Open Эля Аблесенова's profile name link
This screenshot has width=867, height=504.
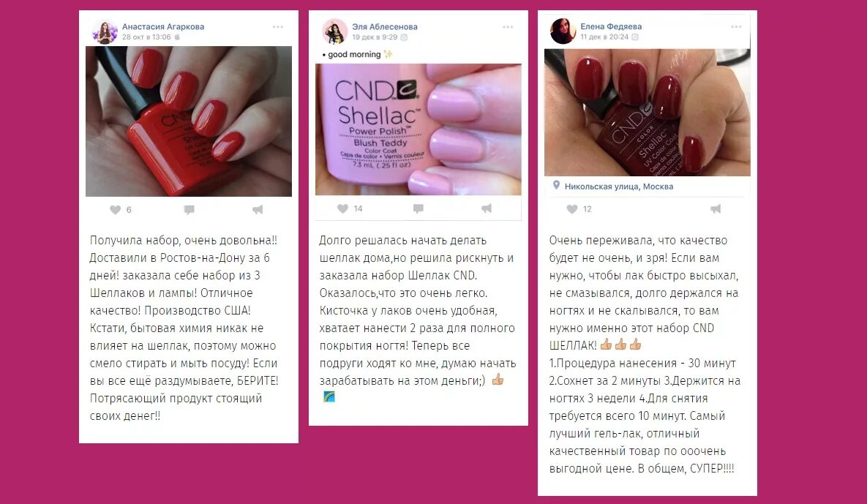pos(385,26)
